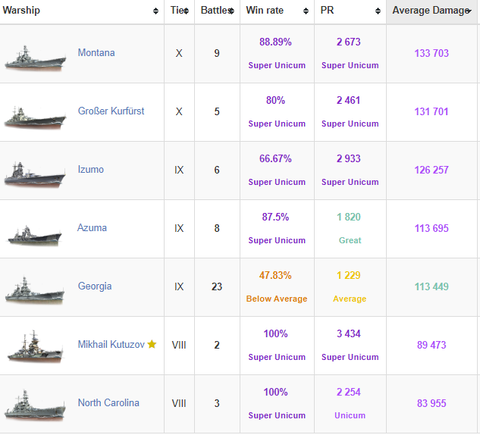This screenshot has height=435, width=480.
Task: Open the North Carolina ship link
Action: point(108,403)
